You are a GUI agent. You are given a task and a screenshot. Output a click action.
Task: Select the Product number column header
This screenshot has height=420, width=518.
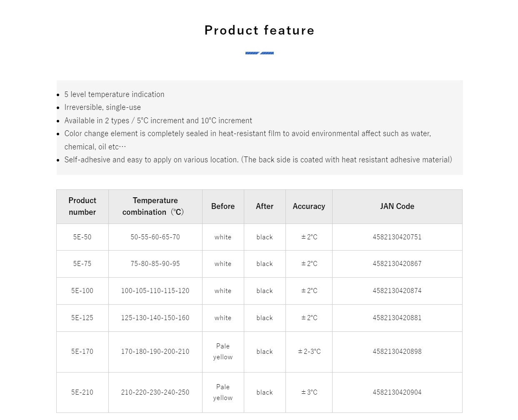click(83, 206)
